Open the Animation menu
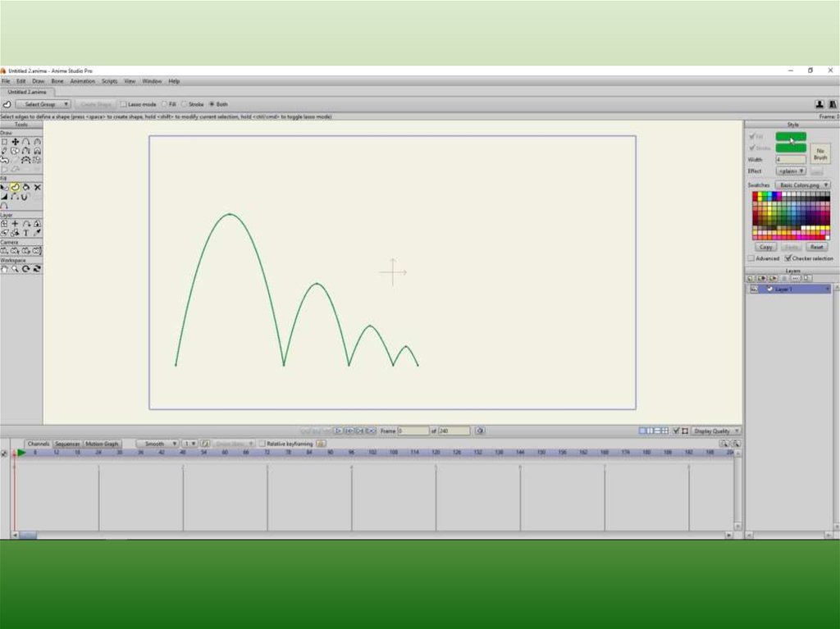 coord(83,81)
